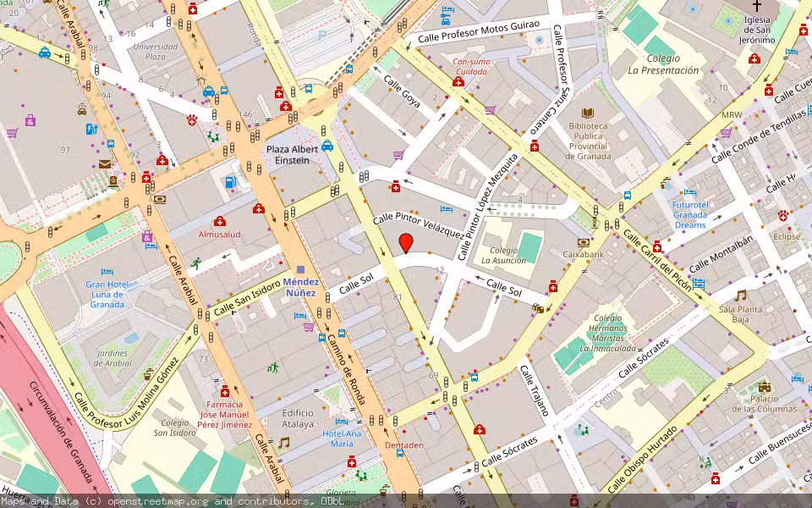The image size is (812, 508).
Task: Click the Calle Pintor Velázquez street label
Action: pyautogui.click(x=419, y=225)
